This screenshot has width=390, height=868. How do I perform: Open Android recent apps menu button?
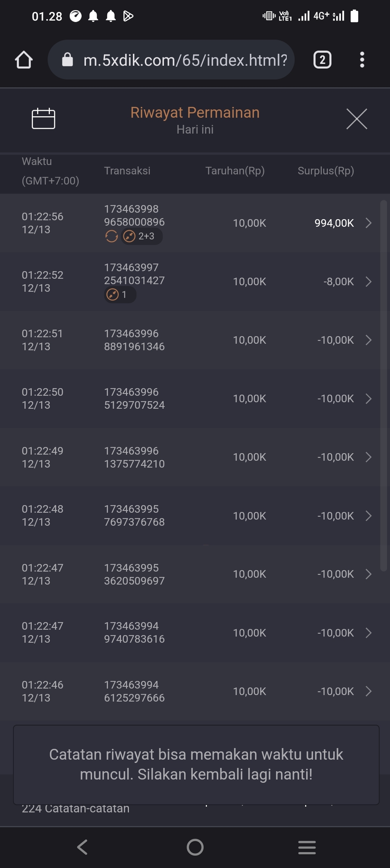(x=307, y=847)
